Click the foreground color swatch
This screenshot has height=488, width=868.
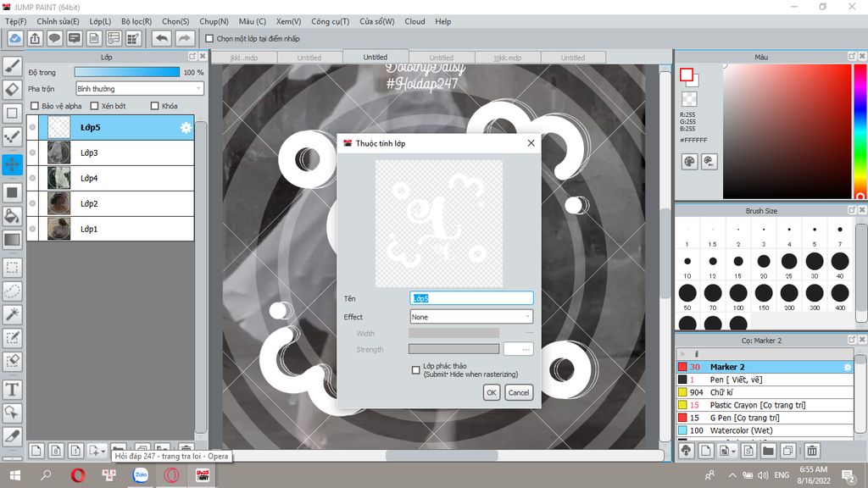click(x=687, y=75)
